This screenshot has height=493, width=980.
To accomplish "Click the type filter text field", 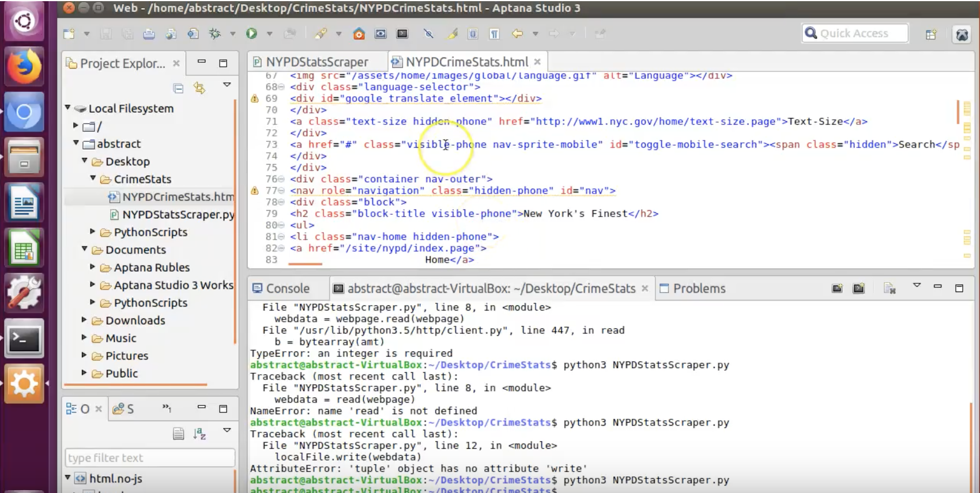I will coord(150,458).
